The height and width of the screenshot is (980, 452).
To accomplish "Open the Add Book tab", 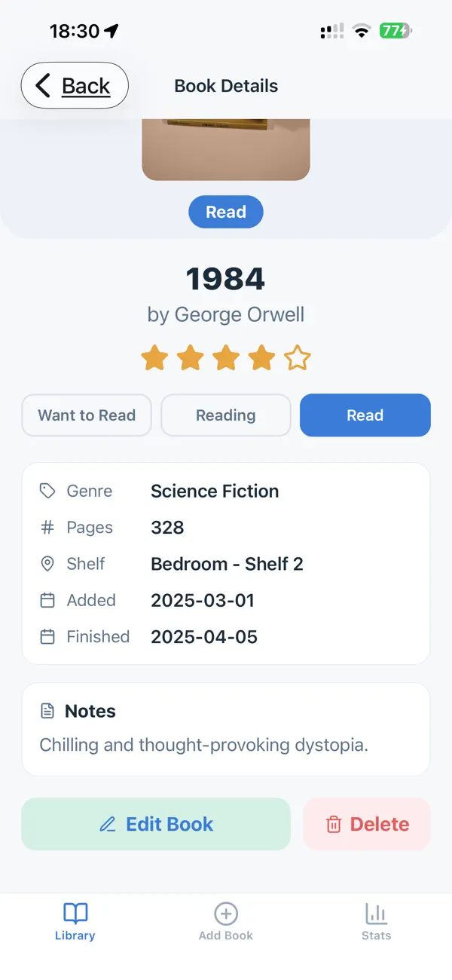I will pos(225,920).
